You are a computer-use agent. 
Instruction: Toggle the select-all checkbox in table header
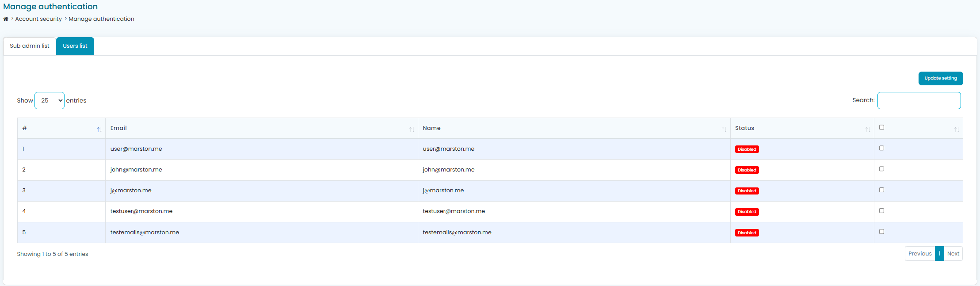tap(881, 127)
